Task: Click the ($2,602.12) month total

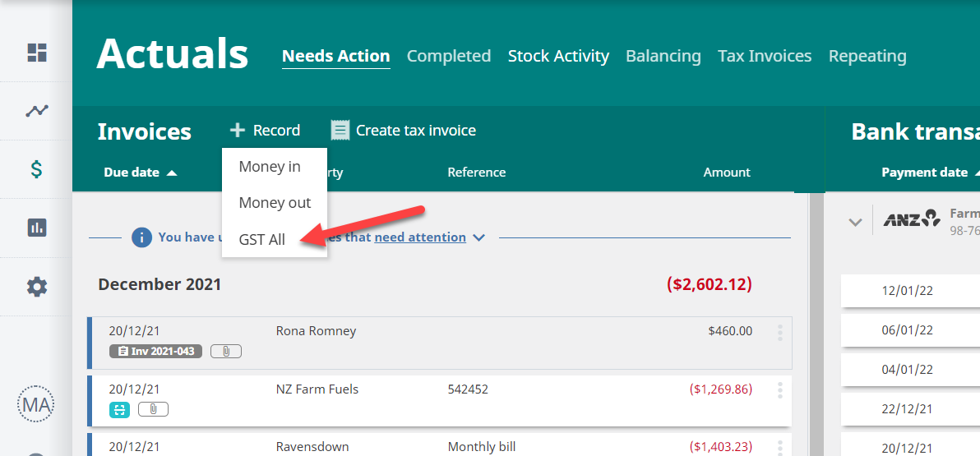Action: 709,284
